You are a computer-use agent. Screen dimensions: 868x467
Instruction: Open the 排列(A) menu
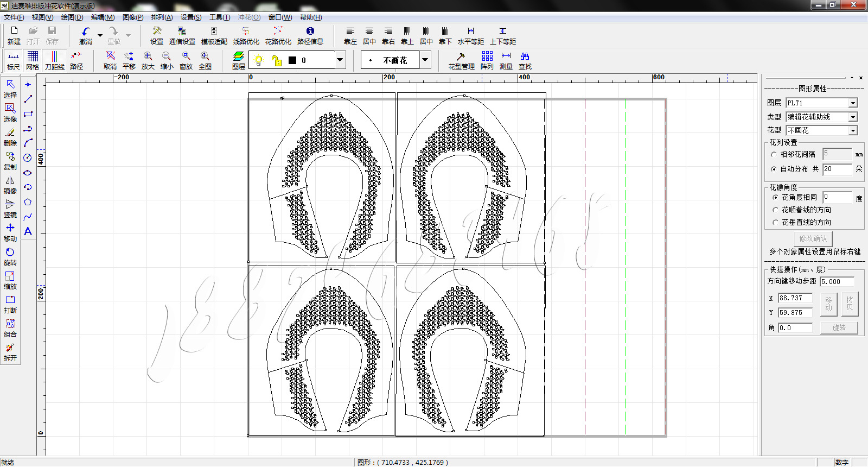162,17
